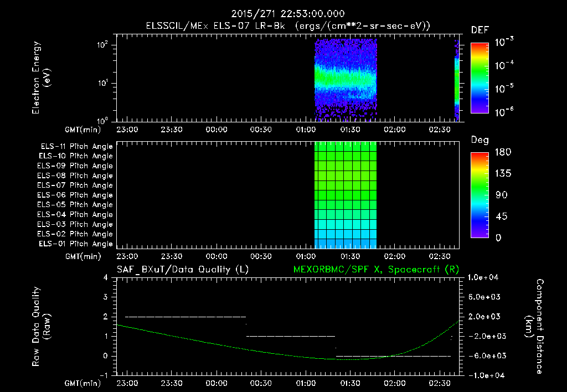
Task: Select the ELS-01 Pitch Angle row label
Action: pyautogui.click(x=75, y=244)
